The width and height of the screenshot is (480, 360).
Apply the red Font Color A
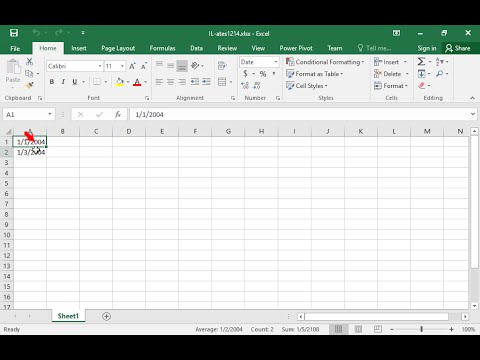pyautogui.click(x=137, y=82)
